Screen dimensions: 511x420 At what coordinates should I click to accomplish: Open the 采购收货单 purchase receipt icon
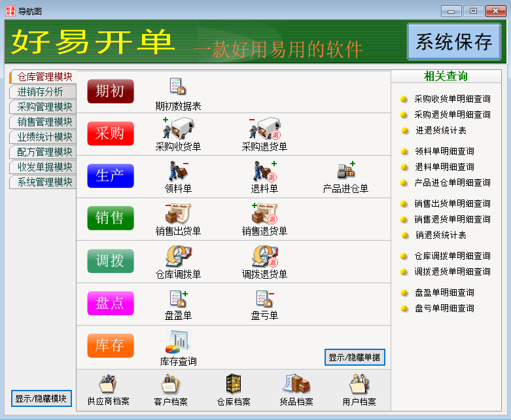point(178,128)
